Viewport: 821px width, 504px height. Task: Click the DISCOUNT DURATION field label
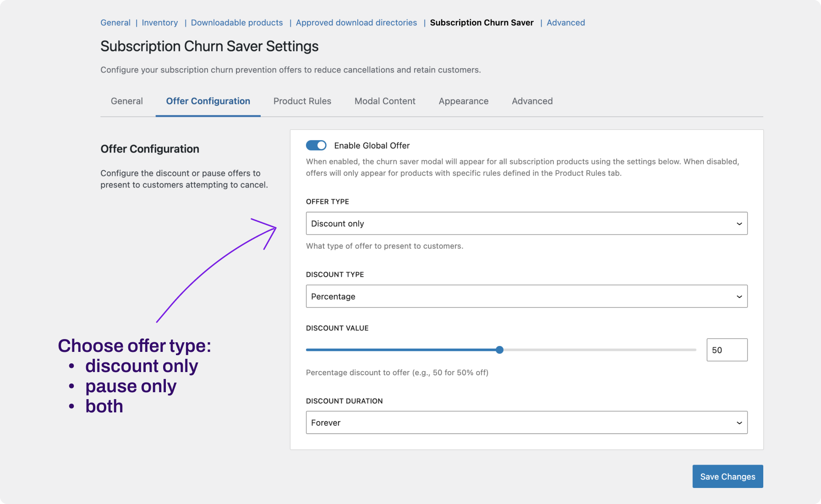(345, 401)
